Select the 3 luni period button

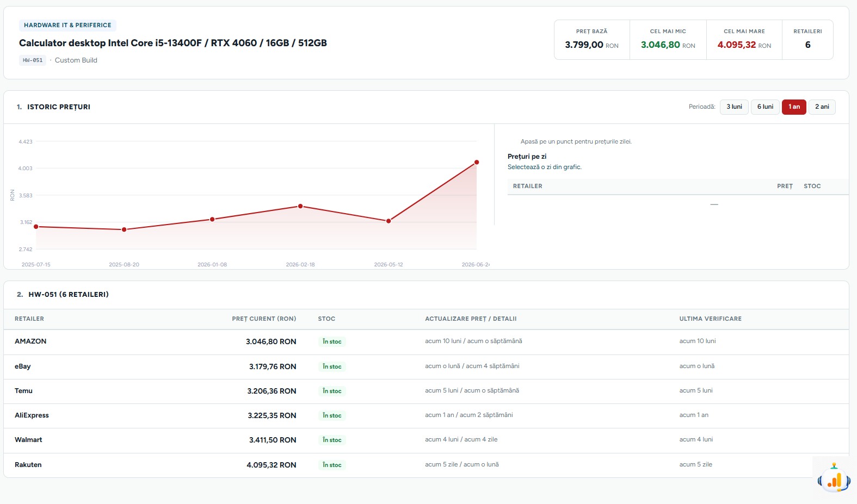pos(734,107)
